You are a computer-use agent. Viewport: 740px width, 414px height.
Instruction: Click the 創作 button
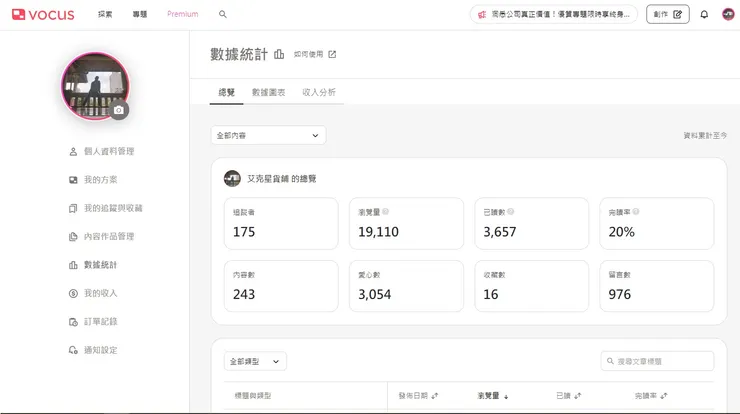tap(667, 14)
